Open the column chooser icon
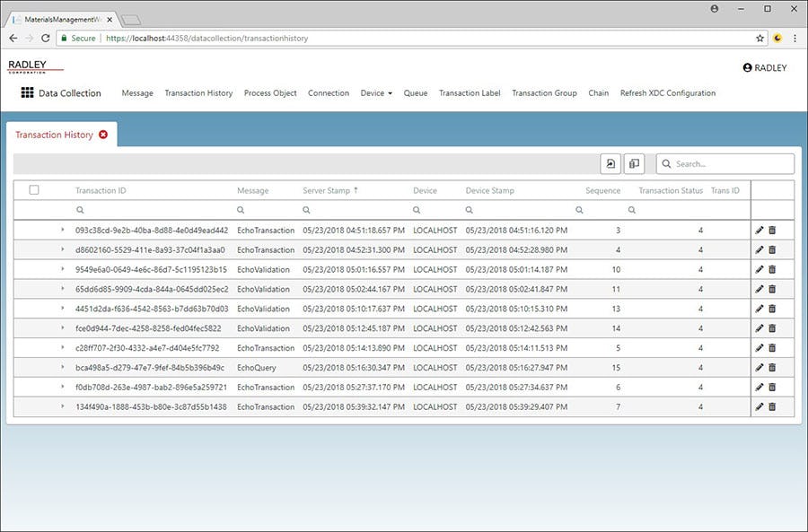 (635, 163)
